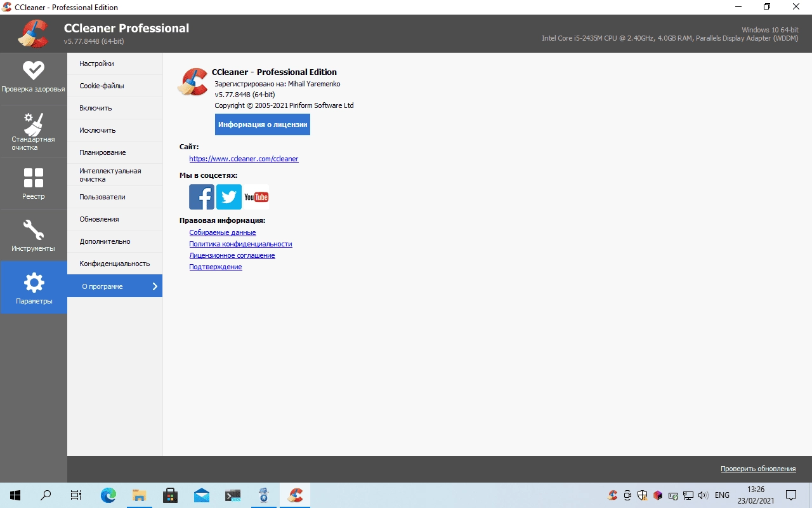Click the CCleaner taskbar button

point(295,495)
